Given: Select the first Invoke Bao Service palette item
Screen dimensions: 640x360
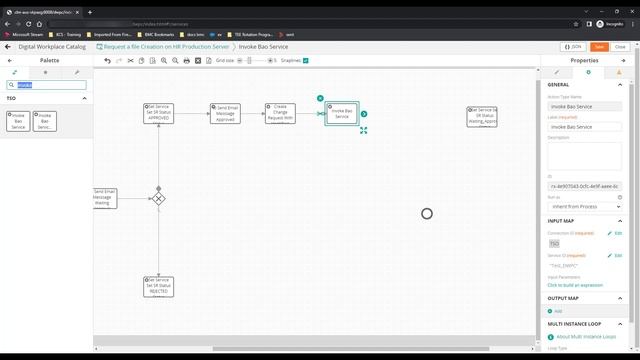Looking at the screenshot, I should click(x=18, y=121).
